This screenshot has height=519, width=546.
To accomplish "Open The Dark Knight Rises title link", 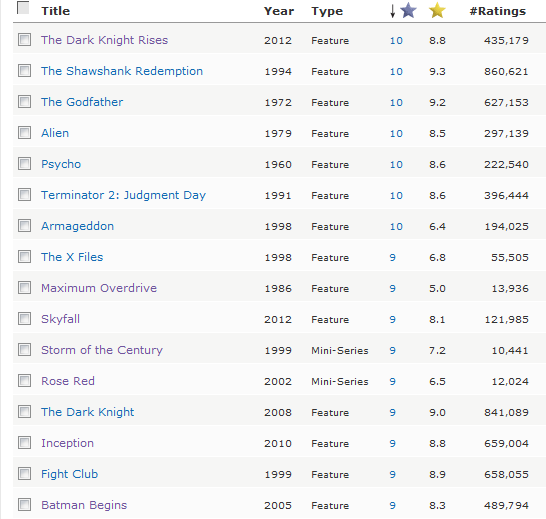I will [104, 40].
